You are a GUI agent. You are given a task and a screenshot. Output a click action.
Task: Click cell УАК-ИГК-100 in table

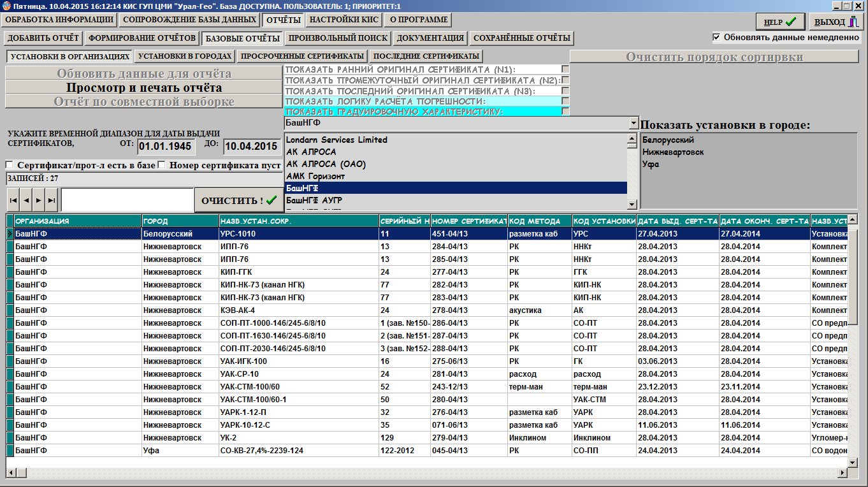[298, 361]
